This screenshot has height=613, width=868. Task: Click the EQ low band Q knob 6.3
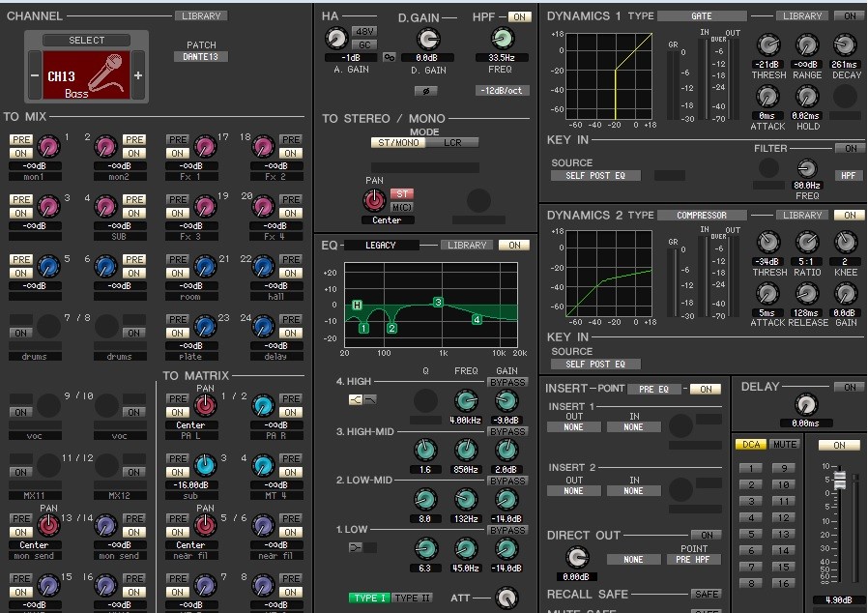coord(425,549)
